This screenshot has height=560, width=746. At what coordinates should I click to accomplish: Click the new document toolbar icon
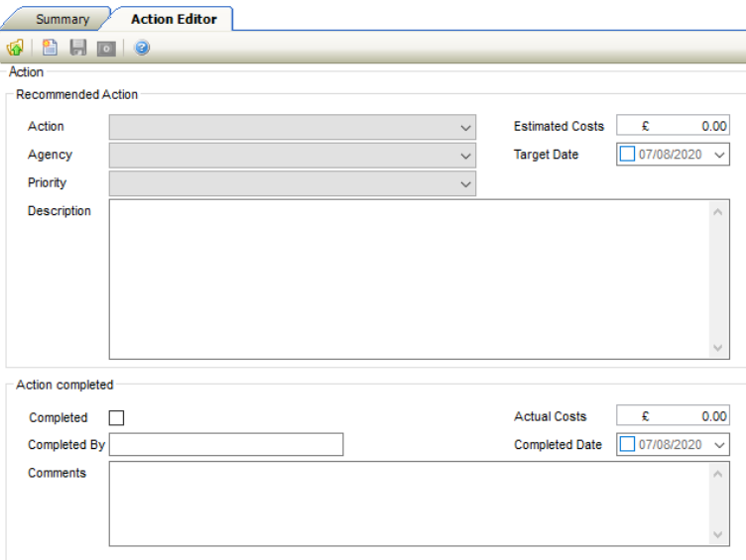click(x=50, y=48)
